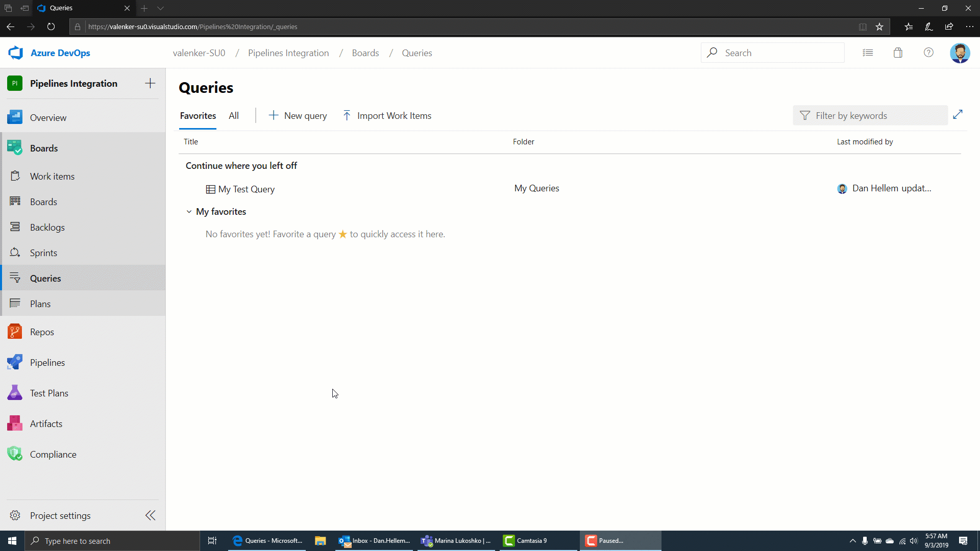Switch to the All queries tab
Image resolution: width=980 pixels, height=551 pixels.
pyautogui.click(x=234, y=115)
